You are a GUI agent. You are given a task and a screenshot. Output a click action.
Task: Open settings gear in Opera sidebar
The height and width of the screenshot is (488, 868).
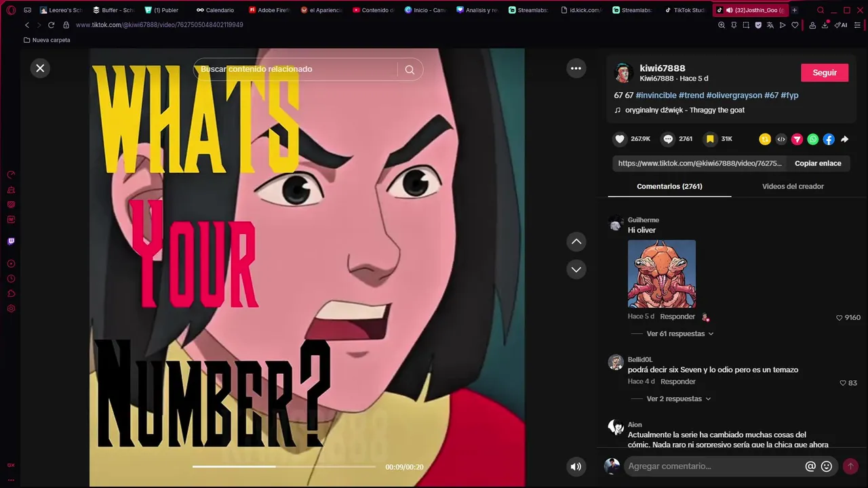(x=11, y=308)
